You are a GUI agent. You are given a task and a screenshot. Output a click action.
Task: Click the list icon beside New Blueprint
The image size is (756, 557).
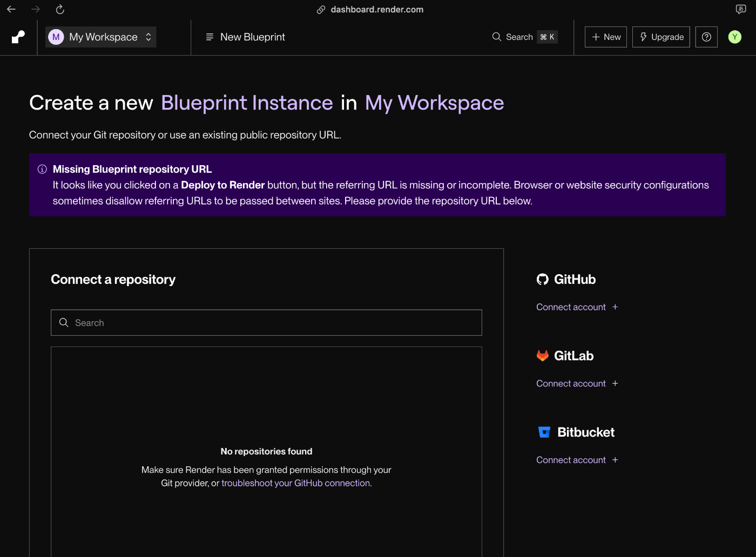(210, 37)
